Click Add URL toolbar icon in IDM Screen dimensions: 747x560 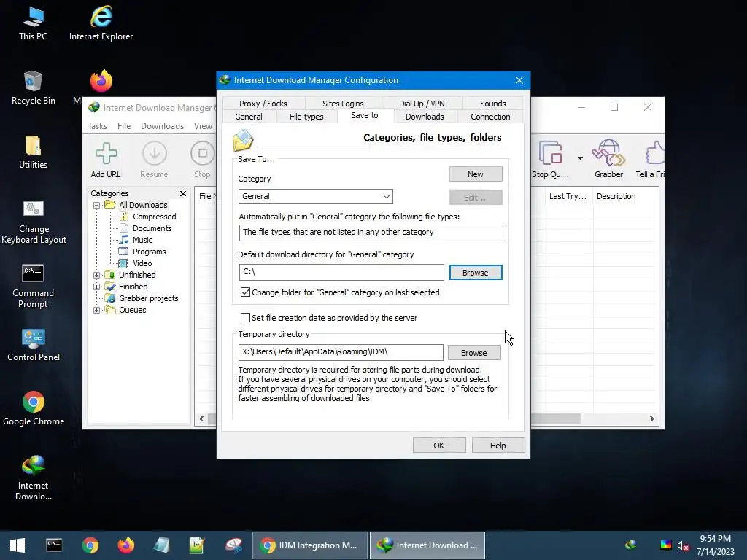tap(106, 160)
